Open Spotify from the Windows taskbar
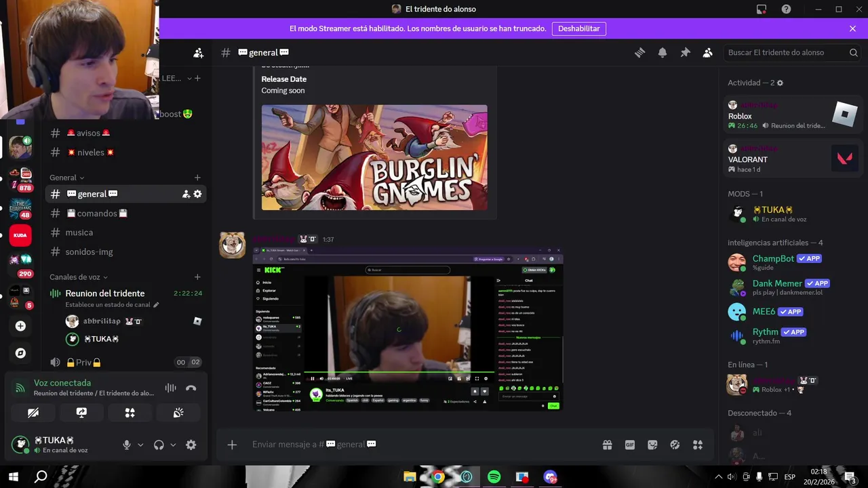The image size is (868, 488). (x=494, y=477)
